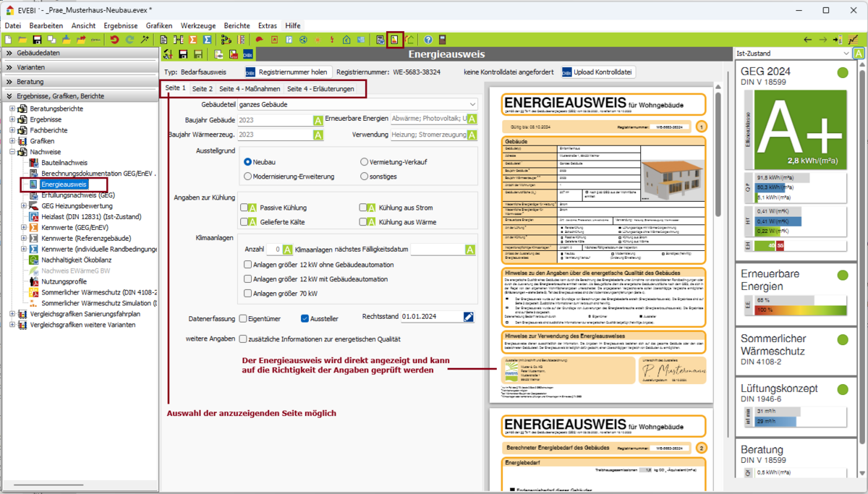The width and height of the screenshot is (868, 494).
Task: Click the orange sigma calculation icon
Action: click(x=192, y=40)
